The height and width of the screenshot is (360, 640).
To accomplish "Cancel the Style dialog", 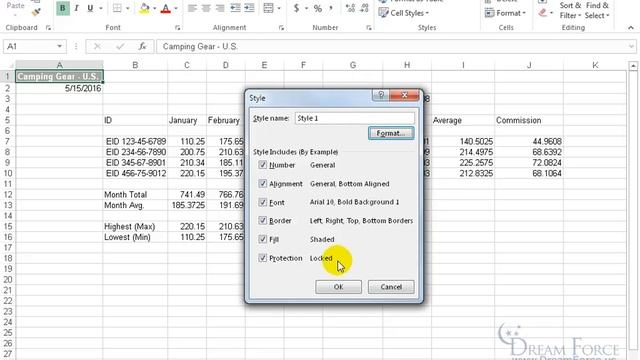I will [x=391, y=287].
